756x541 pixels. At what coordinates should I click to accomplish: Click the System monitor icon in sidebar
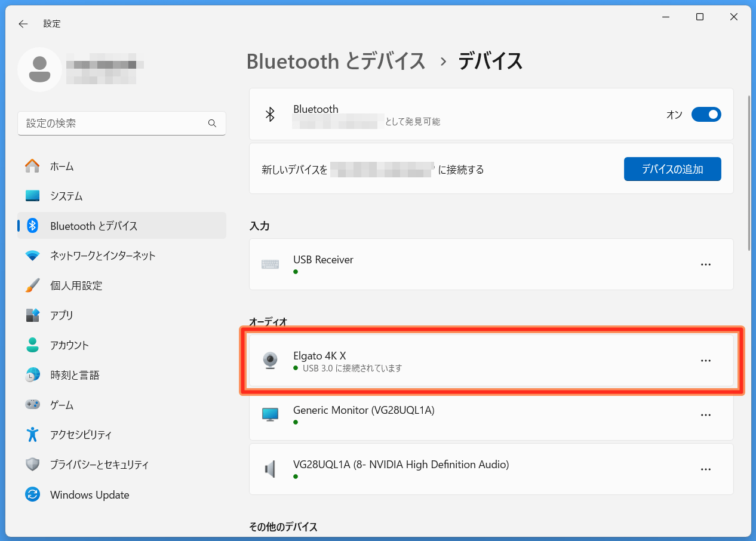click(32, 196)
